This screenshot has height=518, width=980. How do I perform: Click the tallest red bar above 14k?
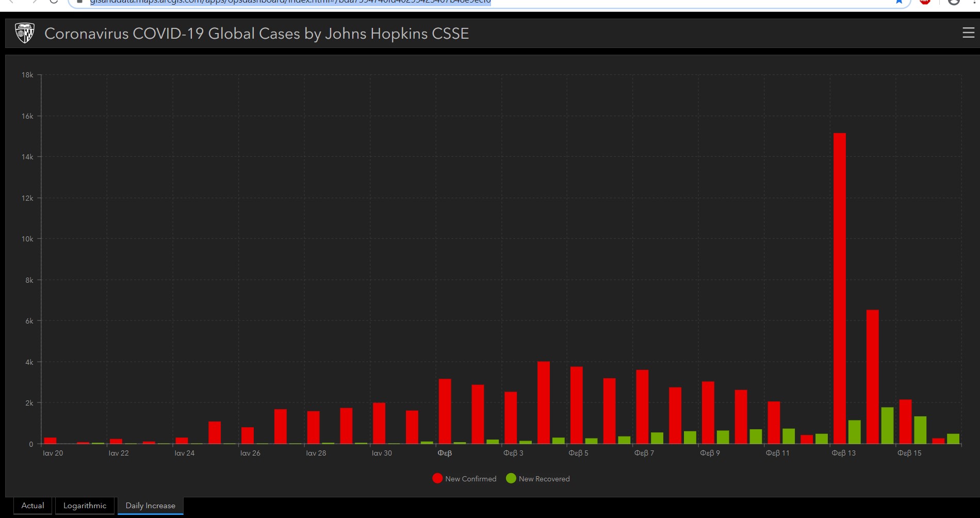point(839,288)
